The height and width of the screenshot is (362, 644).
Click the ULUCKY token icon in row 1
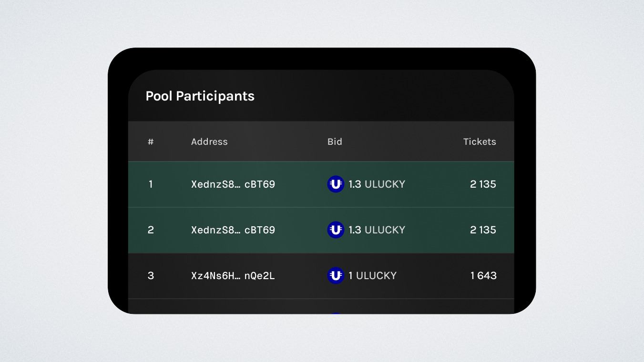coord(336,184)
